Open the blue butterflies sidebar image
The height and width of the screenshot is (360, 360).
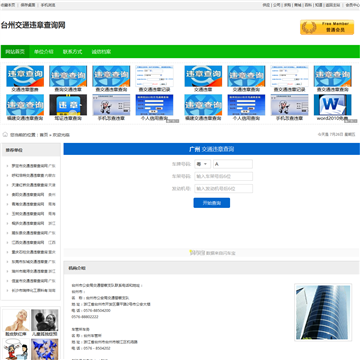(45, 349)
